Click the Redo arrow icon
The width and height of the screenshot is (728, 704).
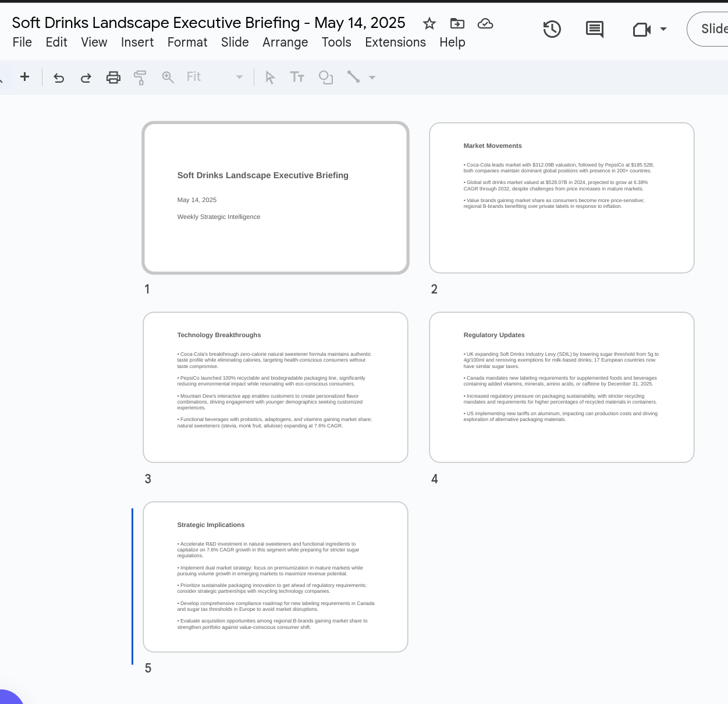coord(86,77)
